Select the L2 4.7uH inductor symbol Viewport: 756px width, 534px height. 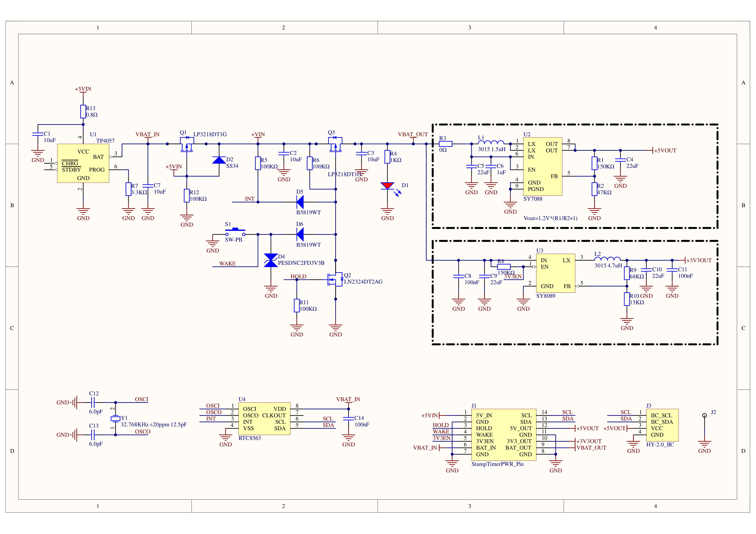pos(607,258)
